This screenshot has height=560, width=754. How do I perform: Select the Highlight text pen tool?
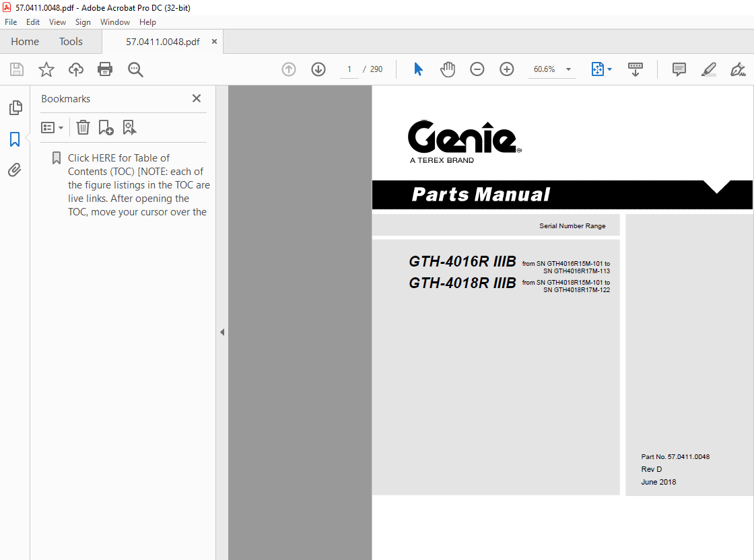coord(708,69)
